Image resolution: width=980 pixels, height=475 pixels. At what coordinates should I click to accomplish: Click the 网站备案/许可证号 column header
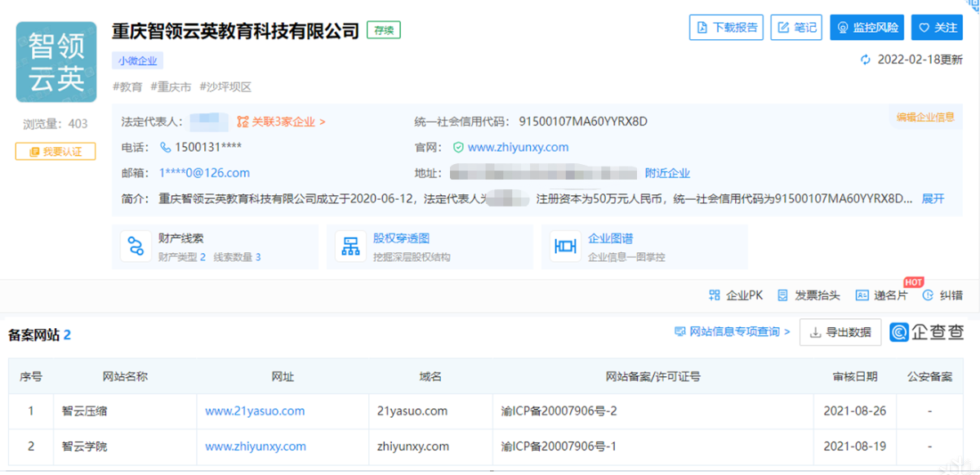tap(653, 376)
